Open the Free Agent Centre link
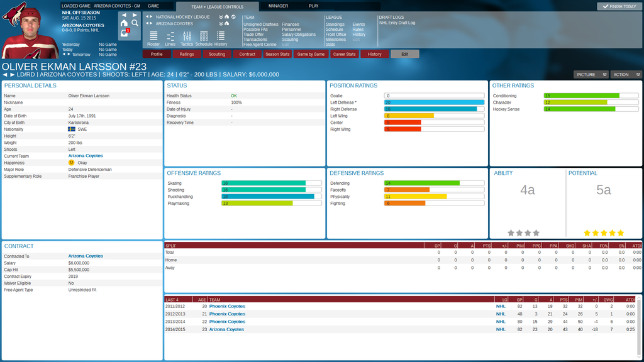The height and width of the screenshot is (362, 644). click(x=260, y=45)
